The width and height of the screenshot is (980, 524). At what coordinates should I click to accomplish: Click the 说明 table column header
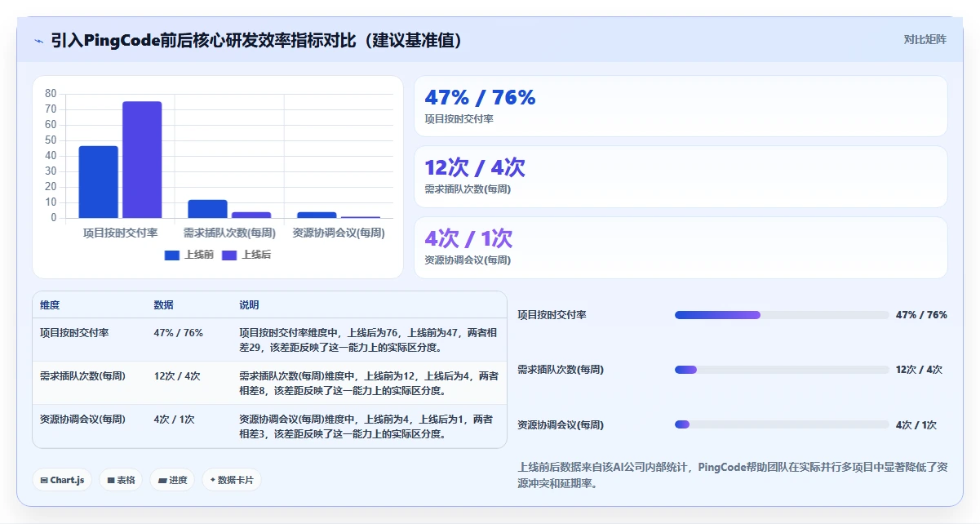point(249,305)
